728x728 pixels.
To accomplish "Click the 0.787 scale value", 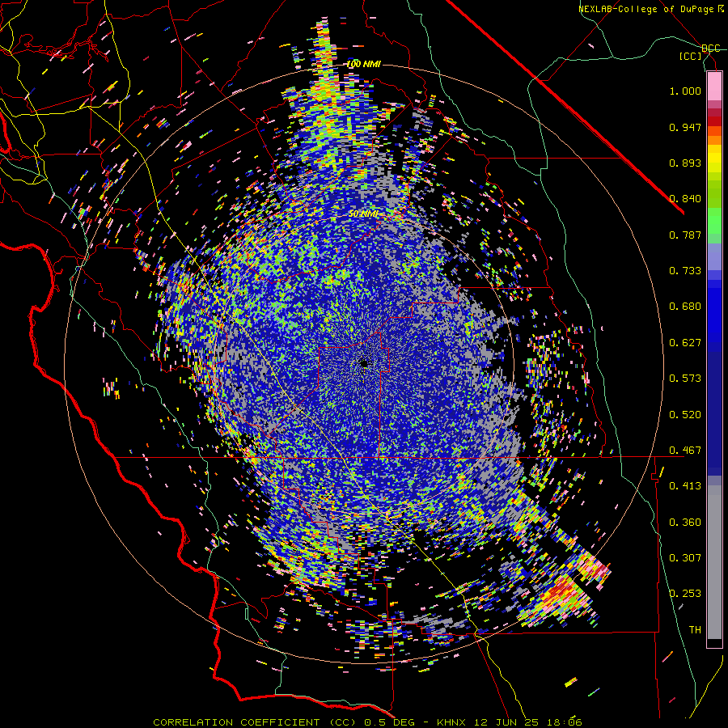I will click(685, 235).
